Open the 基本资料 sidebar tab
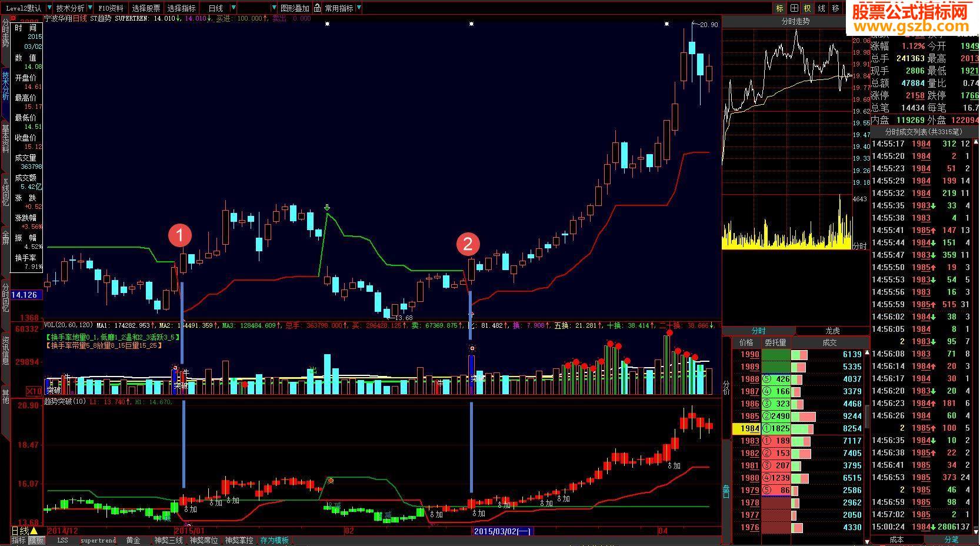Viewport: 980px width, 546px height. (5, 139)
